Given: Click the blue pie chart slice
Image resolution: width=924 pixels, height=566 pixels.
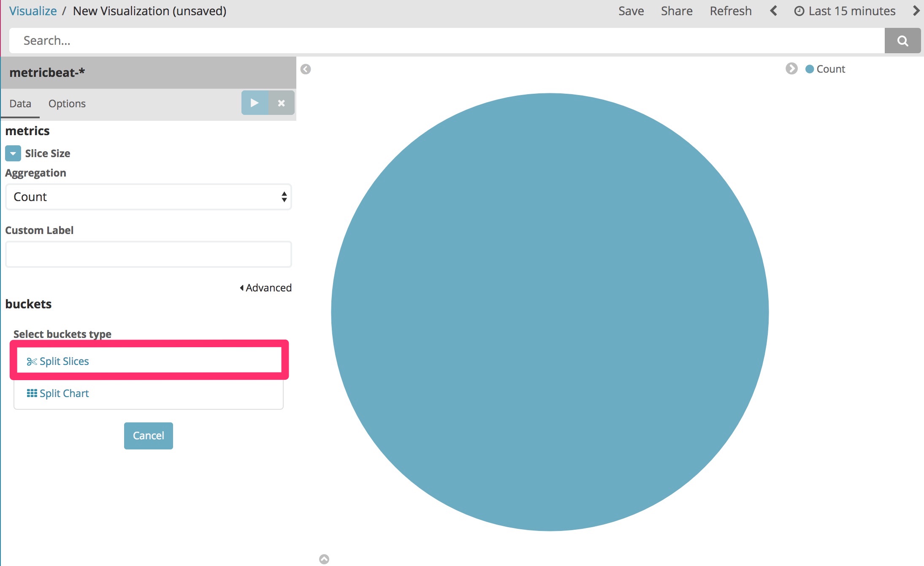Looking at the screenshot, I should coord(550,312).
